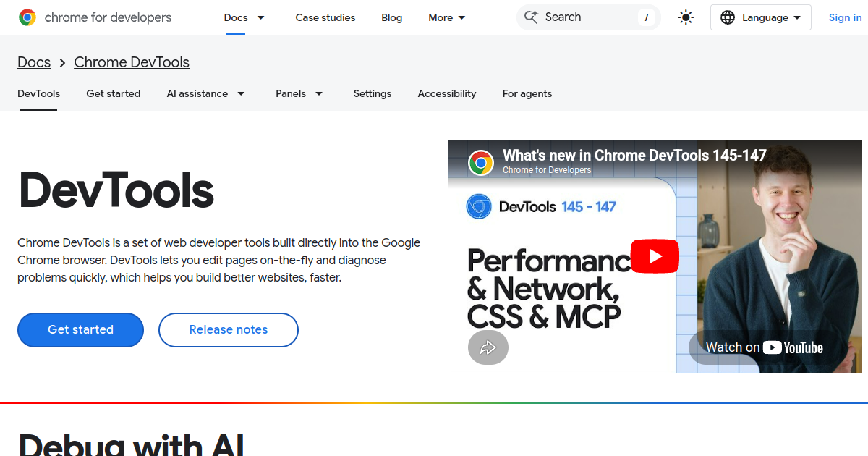Click 'Chrome for Developers' channel name on video
Image resolution: width=868 pixels, height=456 pixels.
tap(547, 170)
